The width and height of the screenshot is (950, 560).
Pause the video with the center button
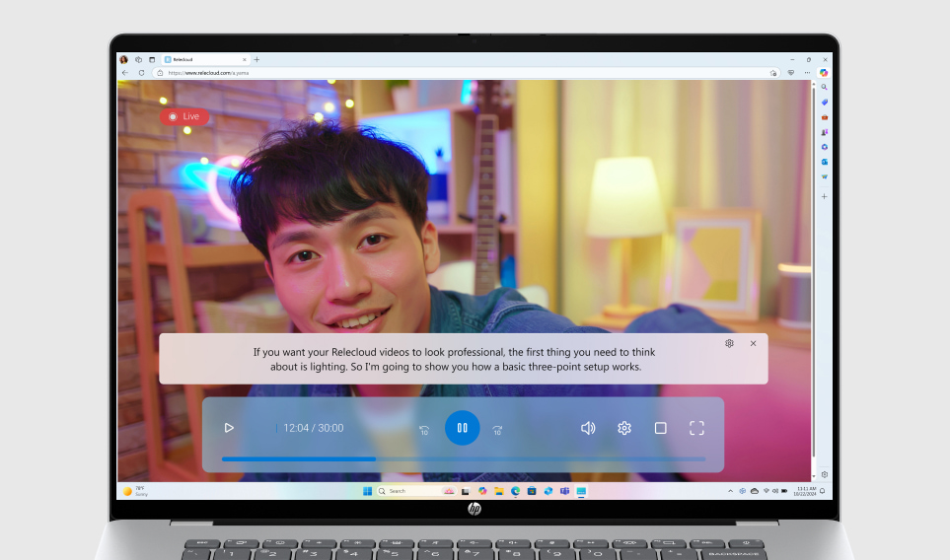point(462,428)
